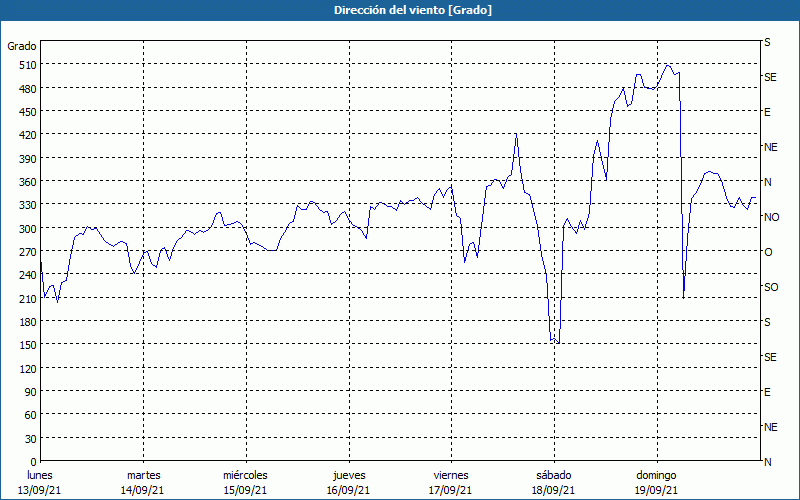Click the date '15/09/21'
Screen dimensions: 800x500
tap(245, 490)
